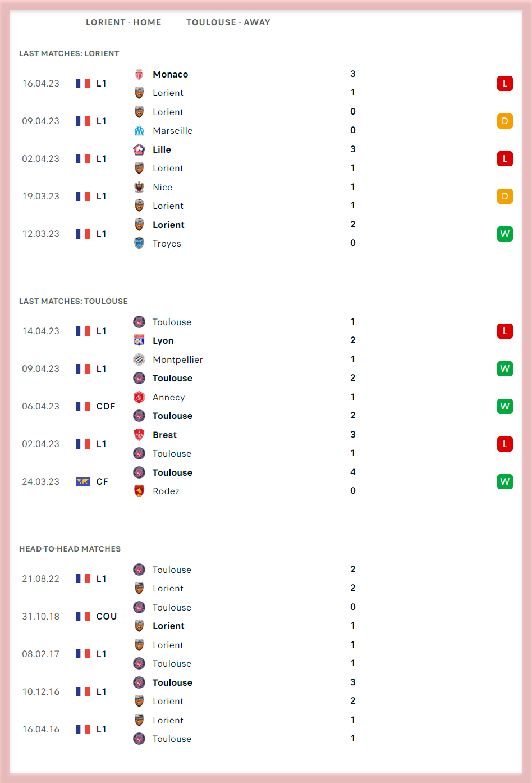This screenshot has height=783, width=532.
Task: Switch to the Lorient - Home tab
Action: pos(123,22)
